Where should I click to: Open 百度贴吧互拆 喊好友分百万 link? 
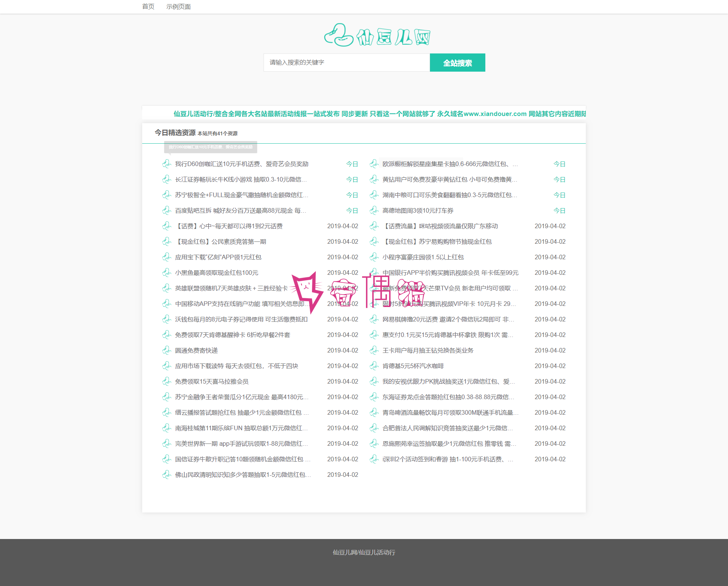tap(241, 210)
